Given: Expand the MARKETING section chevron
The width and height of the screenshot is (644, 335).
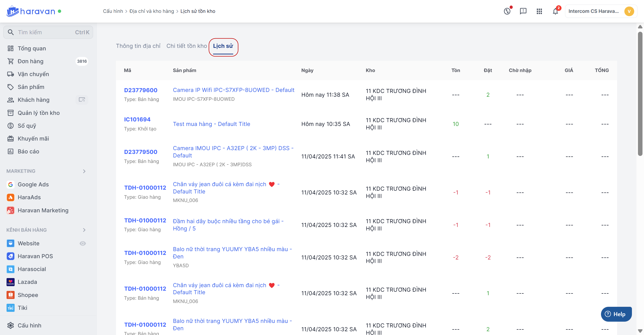Looking at the screenshot, I should tap(84, 171).
